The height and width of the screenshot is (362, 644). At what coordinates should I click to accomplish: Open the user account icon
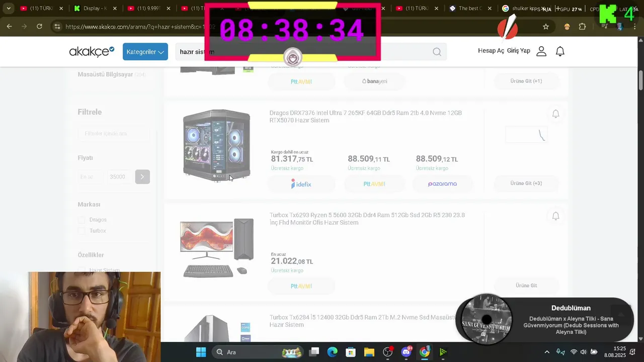click(x=541, y=51)
